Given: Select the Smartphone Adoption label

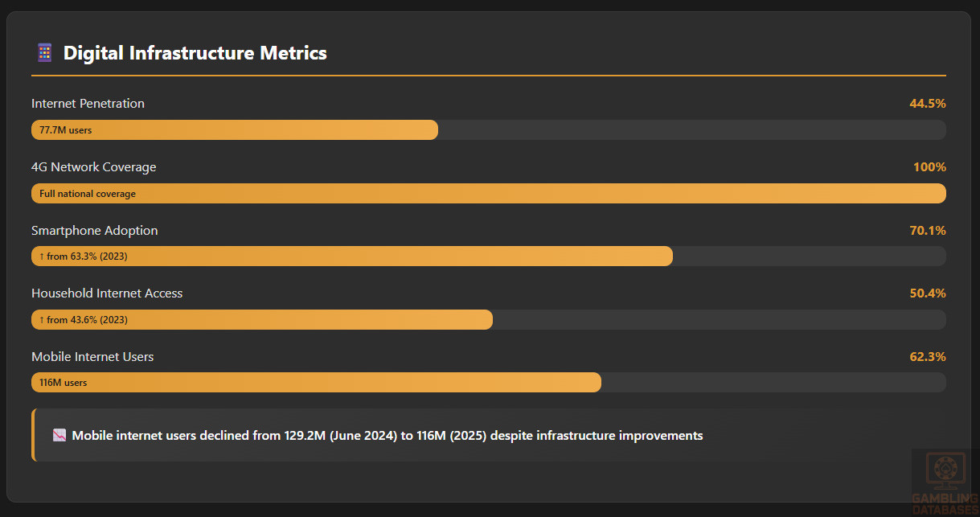Looking at the screenshot, I should (94, 231).
